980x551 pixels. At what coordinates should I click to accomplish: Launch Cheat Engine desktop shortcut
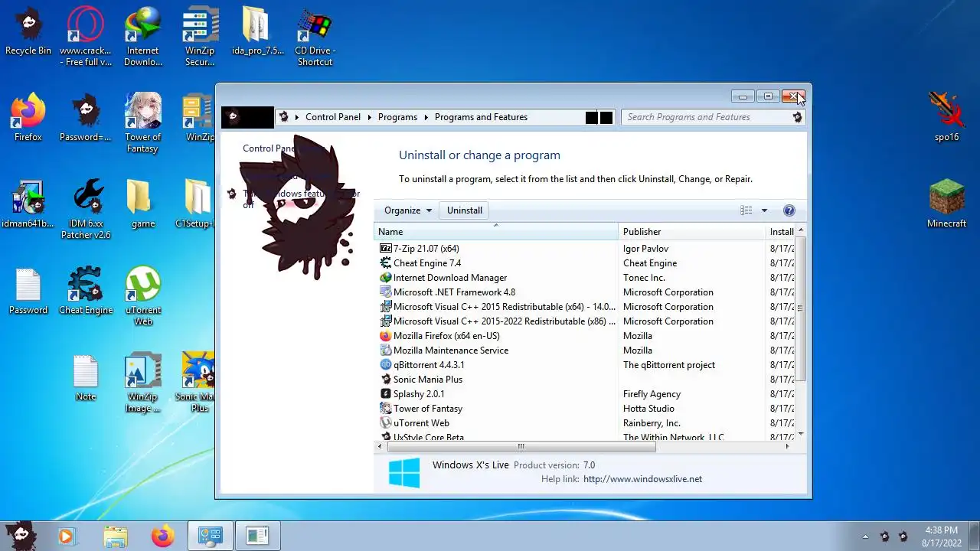click(x=86, y=291)
